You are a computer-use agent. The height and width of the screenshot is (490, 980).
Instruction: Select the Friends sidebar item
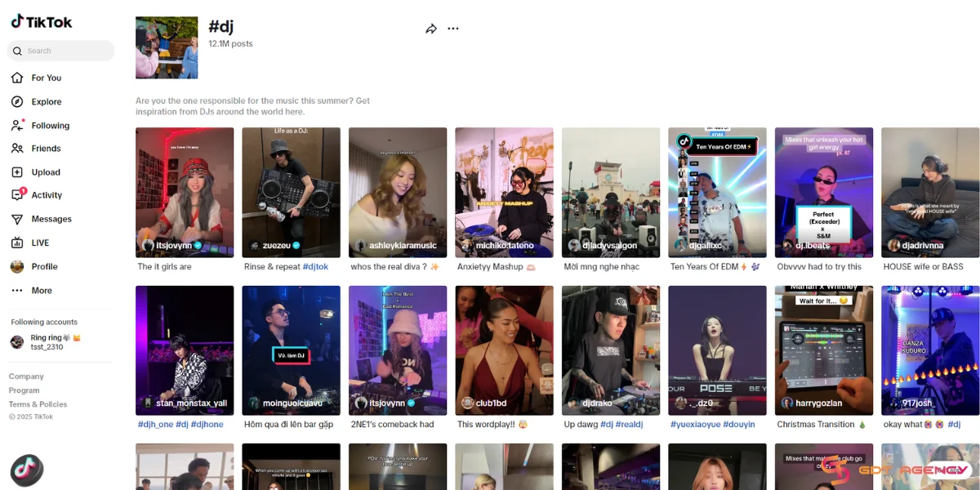[46, 149]
